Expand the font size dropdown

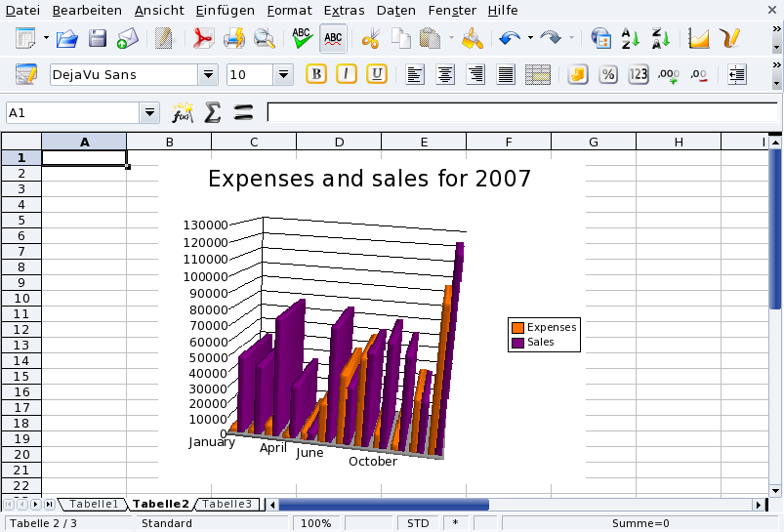point(284,74)
